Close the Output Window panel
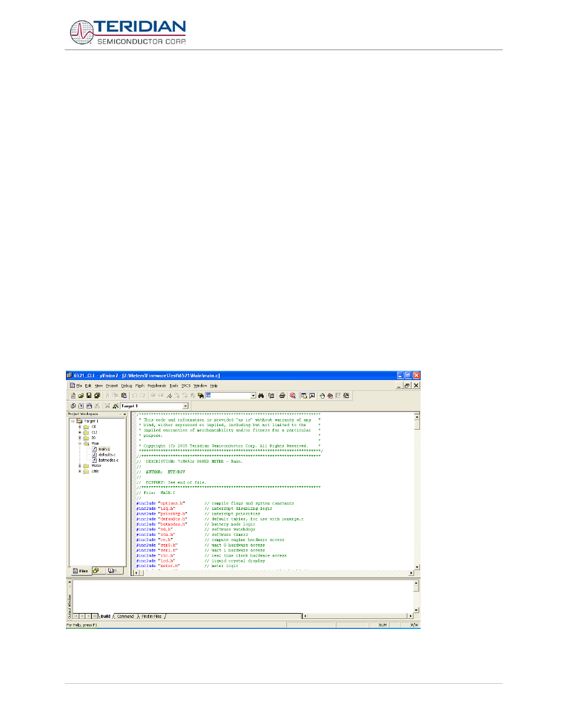562x728 pixels. pos(70,582)
